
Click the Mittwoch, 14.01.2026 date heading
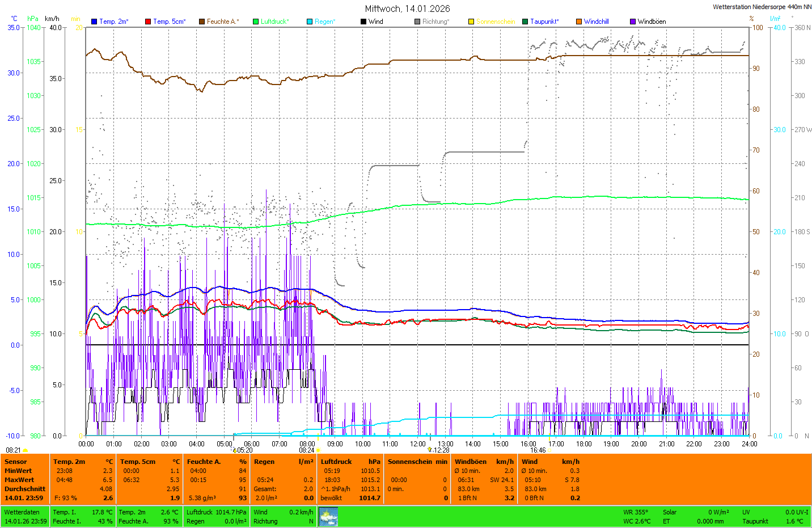point(407,9)
